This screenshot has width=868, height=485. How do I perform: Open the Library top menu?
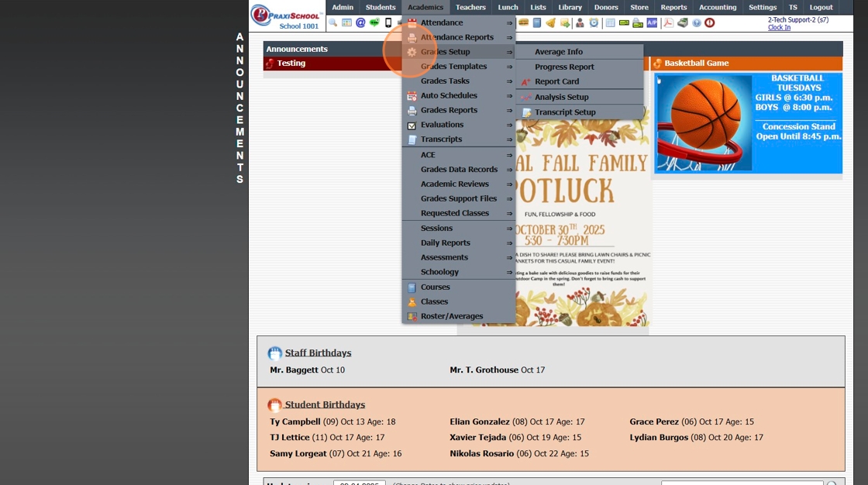pos(570,7)
